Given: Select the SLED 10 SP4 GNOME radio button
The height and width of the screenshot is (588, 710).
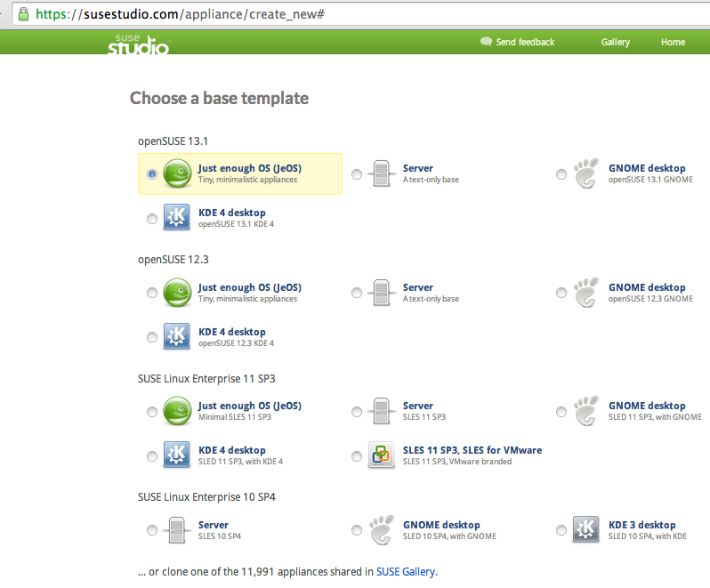Looking at the screenshot, I should click(x=357, y=530).
